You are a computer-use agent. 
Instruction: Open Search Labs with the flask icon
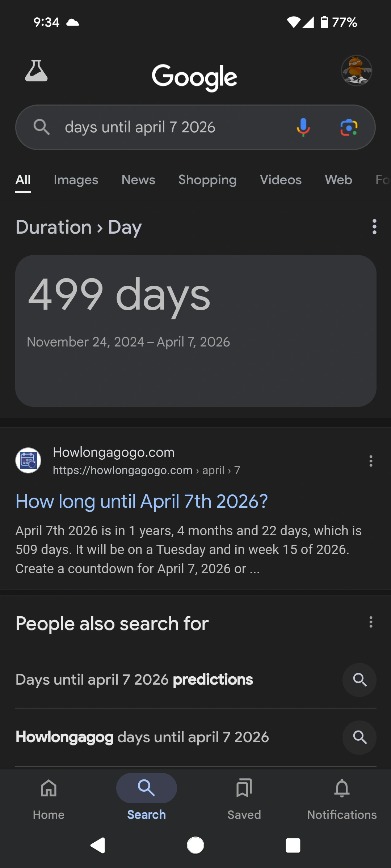click(36, 71)
